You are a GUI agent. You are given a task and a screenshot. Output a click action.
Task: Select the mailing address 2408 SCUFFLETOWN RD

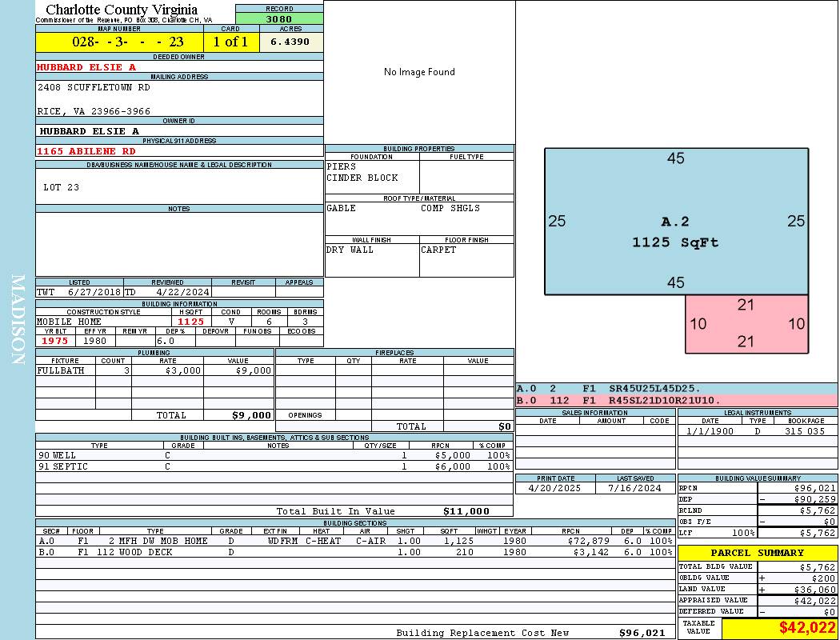click(x=94, y=87)
